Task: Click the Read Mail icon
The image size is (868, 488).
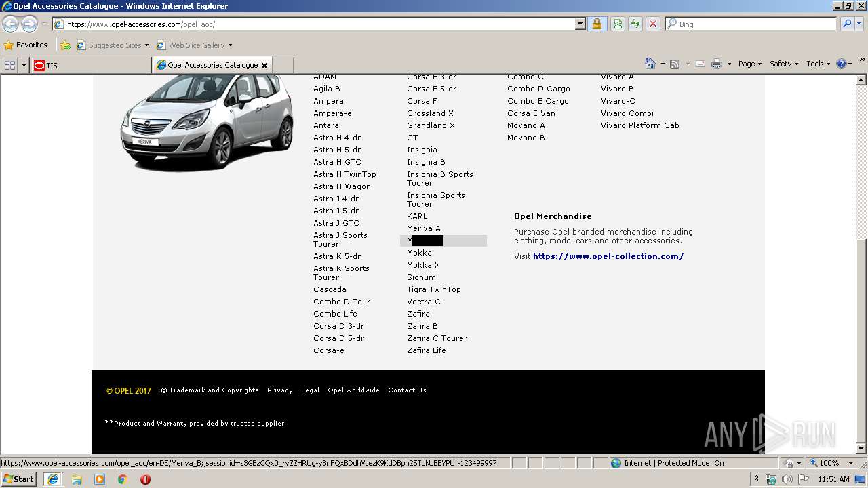Action: coord(701,64)
